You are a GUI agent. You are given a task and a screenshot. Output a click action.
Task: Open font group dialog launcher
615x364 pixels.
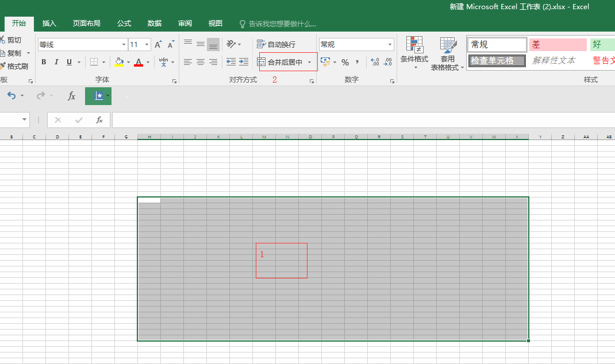[174, 81]
